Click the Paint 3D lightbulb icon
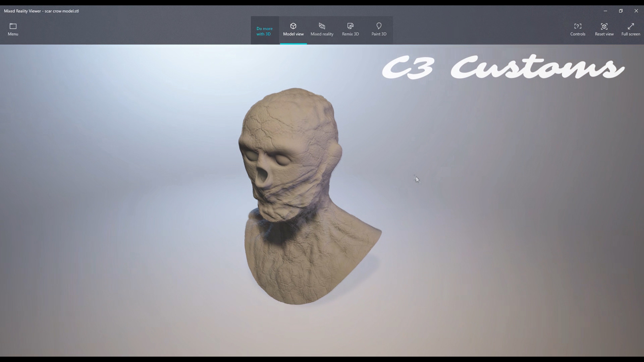This screenshot has width=644, height=362. click(378, 26)
